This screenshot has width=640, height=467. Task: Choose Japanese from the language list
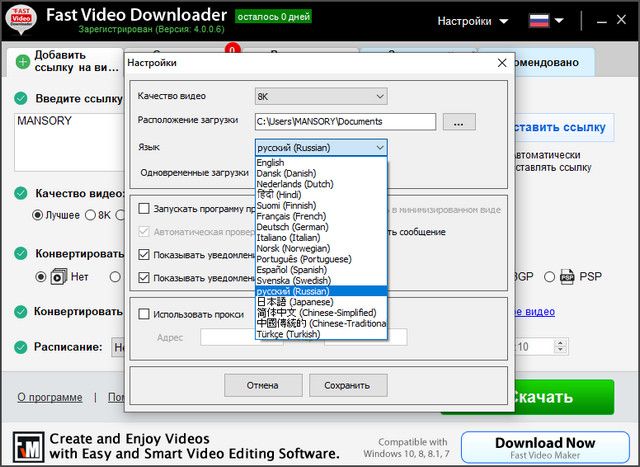pyautogui.click(x=321, y=302)
